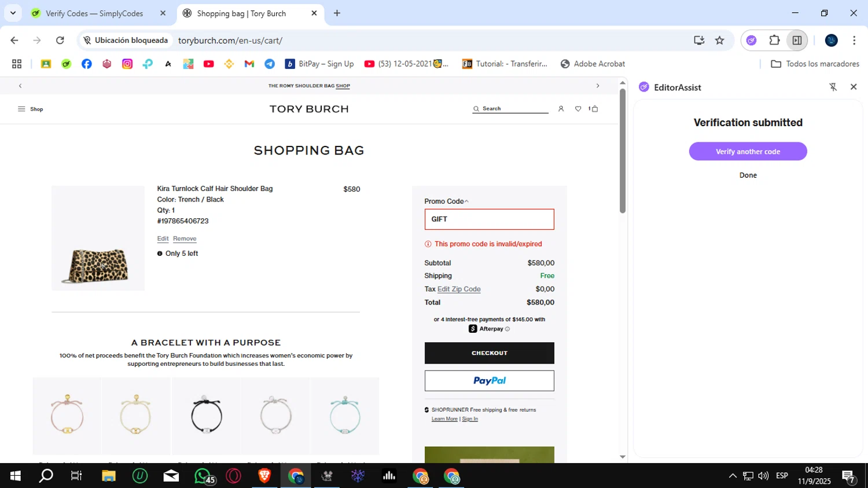Open File Explorer from the taskbar
This screenshot has width=868, height=488.
(x=109, y=476)
